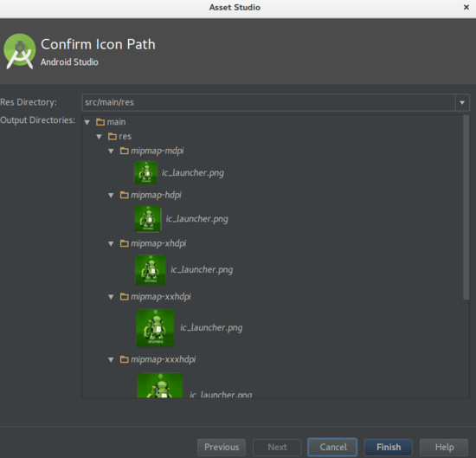Click the main folder icon

[x=100, y=122]
